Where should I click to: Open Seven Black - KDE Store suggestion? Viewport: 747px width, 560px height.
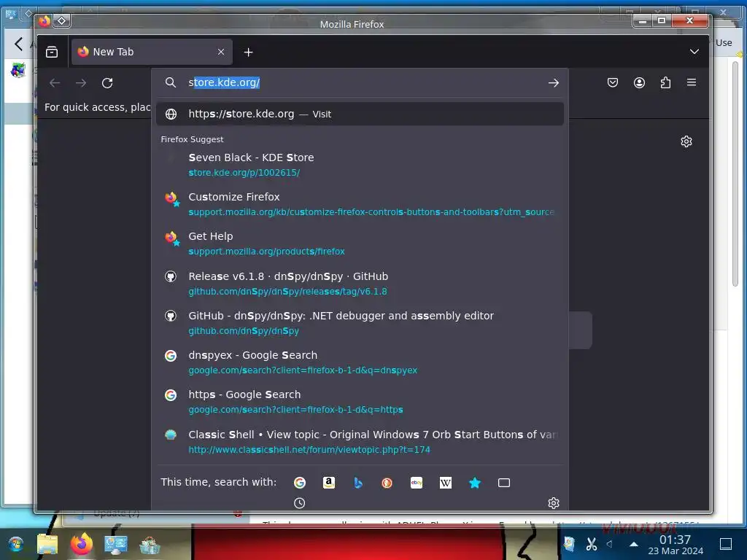click(360, 165)
